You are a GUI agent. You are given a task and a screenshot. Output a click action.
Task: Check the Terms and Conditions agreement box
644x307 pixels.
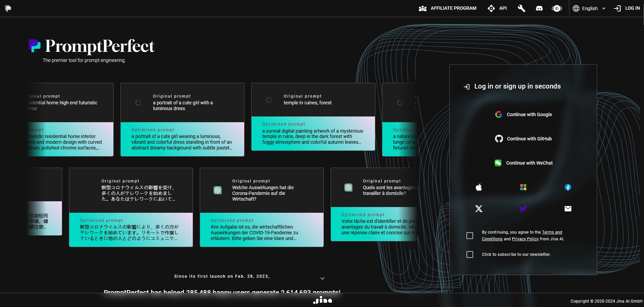470,236
